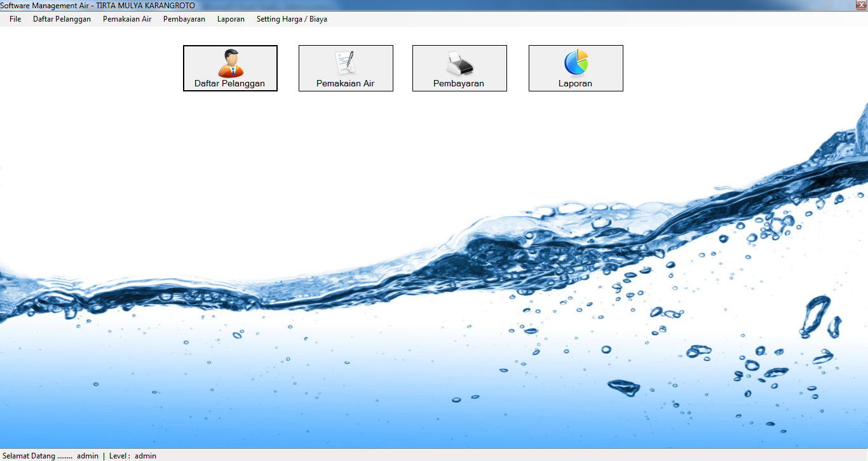Image resolution: width=868 pixels, height=461 pixels.
Task: Open the Daftar Pelanggan menu bar item
Action: (62, 19)
